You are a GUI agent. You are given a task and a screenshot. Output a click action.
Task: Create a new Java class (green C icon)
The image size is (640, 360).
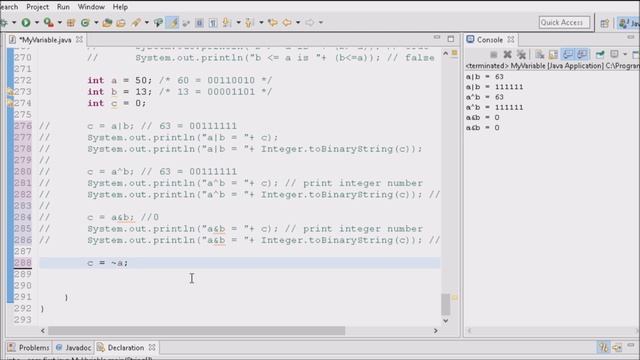pyautogui.click(x=85, y=23)
